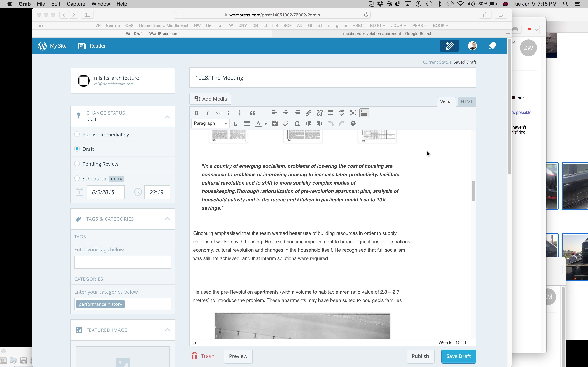
Task: Insert a blockquote
Action: click(252, 113)
